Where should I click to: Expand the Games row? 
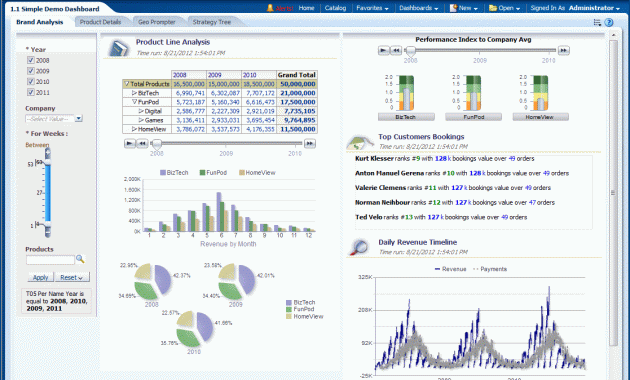(141, 120)
